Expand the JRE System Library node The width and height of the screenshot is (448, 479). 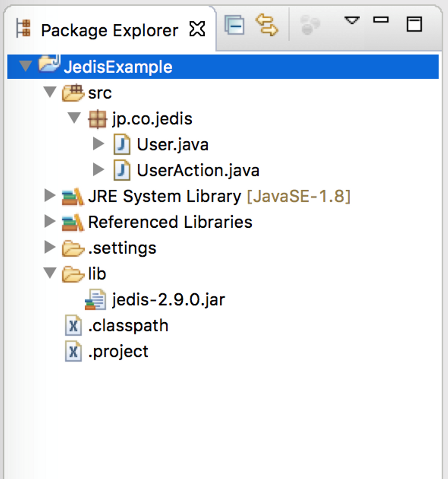(50, 196)
